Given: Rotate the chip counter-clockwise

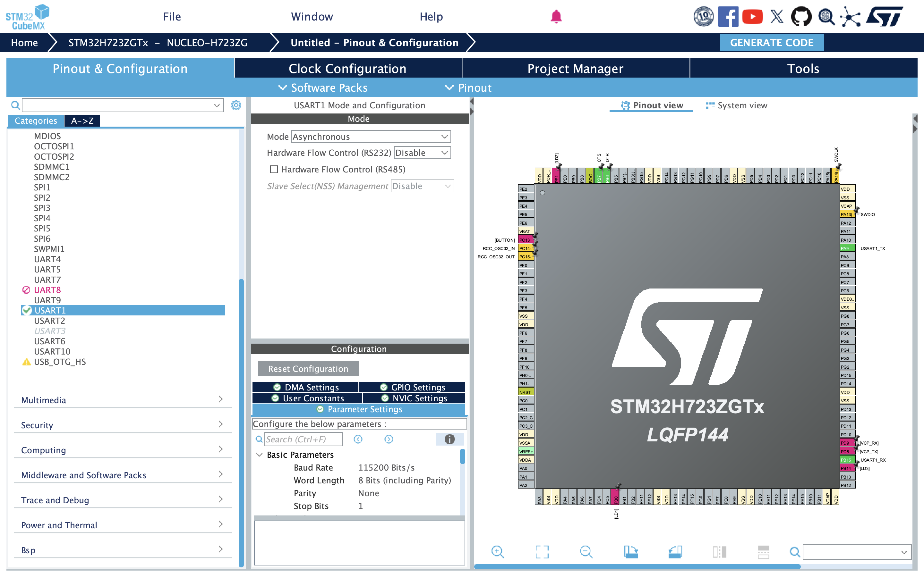Looking at the screenshot, I should [675, 552].
